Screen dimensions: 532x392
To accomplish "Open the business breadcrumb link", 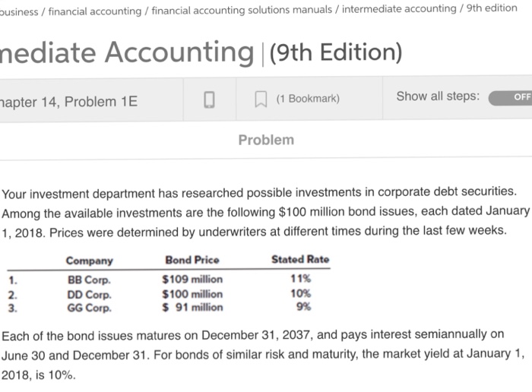I will (19, 12).
